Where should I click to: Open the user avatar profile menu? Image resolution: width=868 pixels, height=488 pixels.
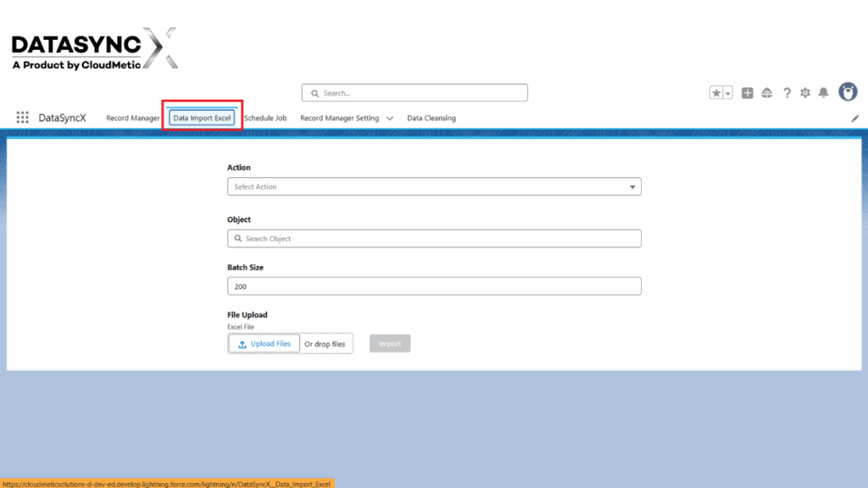(847, 91)
